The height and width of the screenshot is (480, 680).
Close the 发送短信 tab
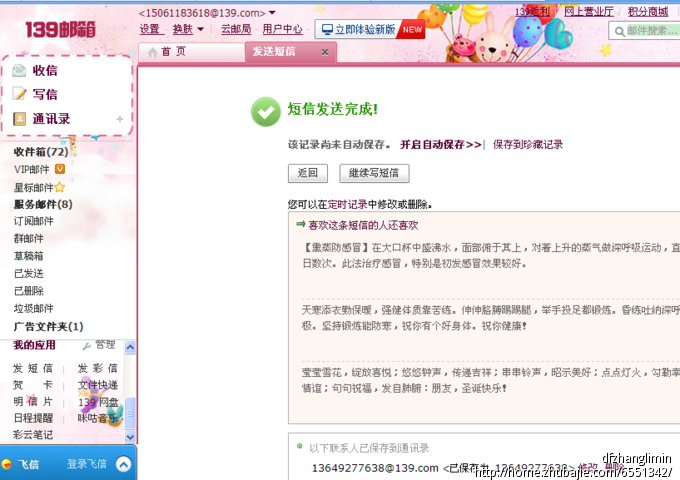tap(325, 52)
